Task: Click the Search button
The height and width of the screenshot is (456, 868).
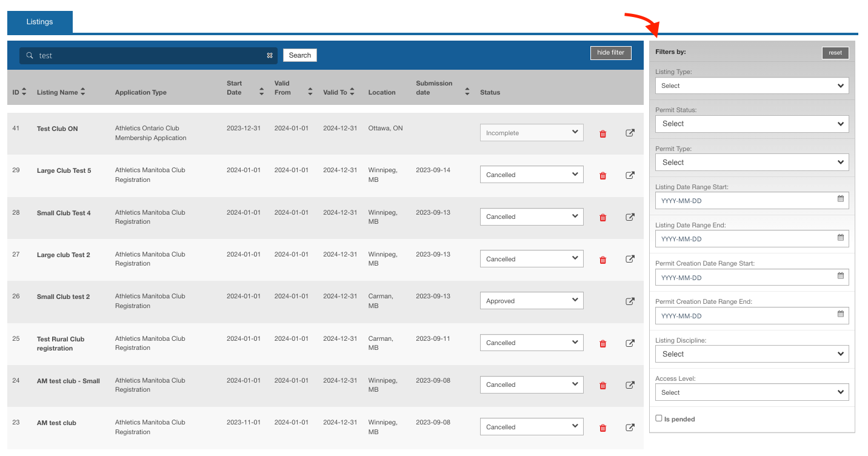Action: [x=299, y=55]
